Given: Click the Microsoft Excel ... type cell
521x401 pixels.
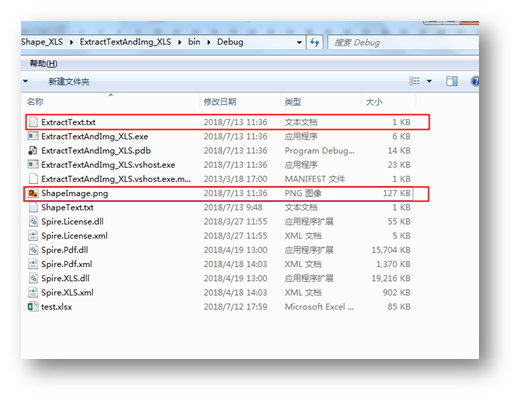Looking at the screenshot, I should [x=319, y=307].
